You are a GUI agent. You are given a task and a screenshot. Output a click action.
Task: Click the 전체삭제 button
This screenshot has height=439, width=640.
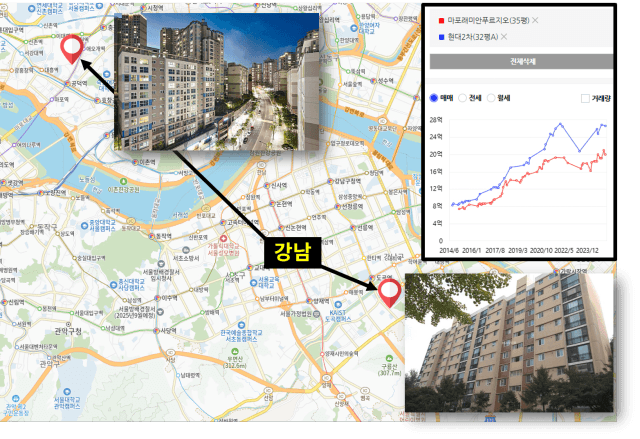[522, 61]
